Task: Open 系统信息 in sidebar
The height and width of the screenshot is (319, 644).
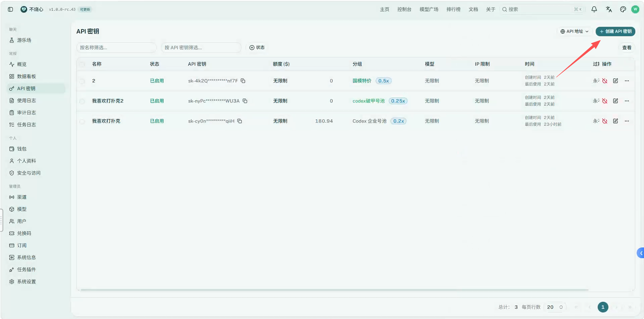Action: coord(36,257)
